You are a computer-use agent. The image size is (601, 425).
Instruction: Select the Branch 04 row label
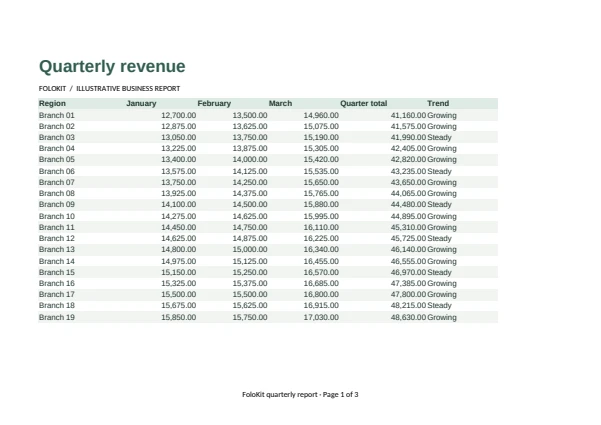(x=57, y=149)
